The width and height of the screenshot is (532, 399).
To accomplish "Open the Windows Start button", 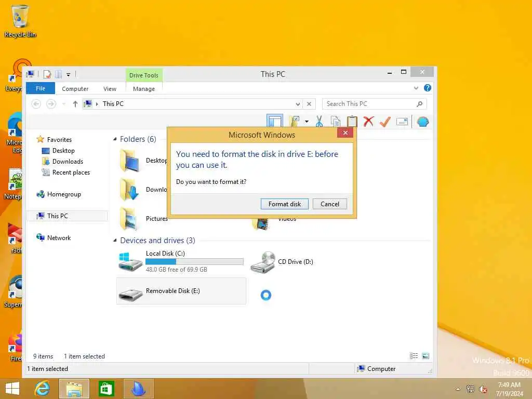I will coord(12,389).
